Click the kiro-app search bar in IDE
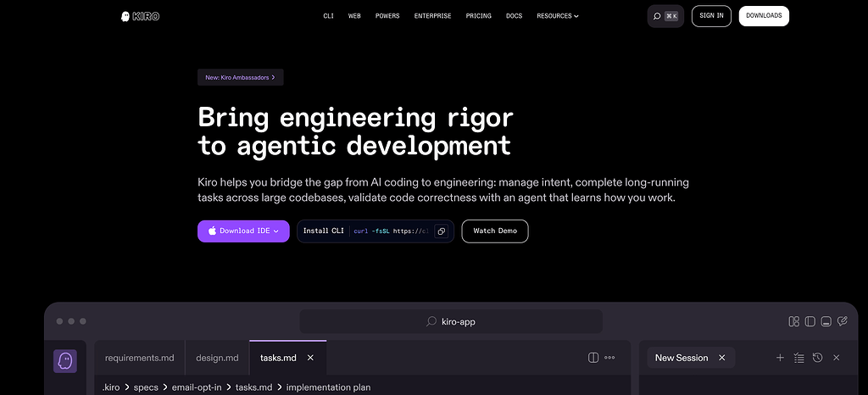The image size is (868, 395). 451,321
